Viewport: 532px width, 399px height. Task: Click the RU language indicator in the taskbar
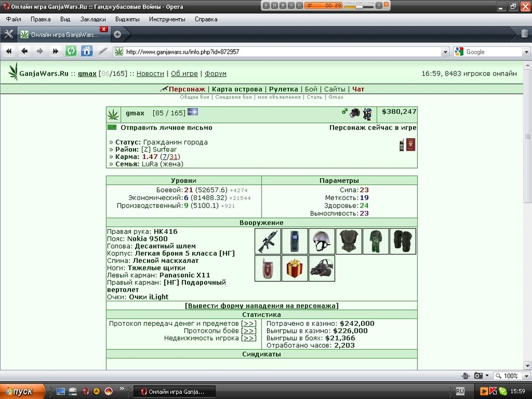[x=460, y=391]
